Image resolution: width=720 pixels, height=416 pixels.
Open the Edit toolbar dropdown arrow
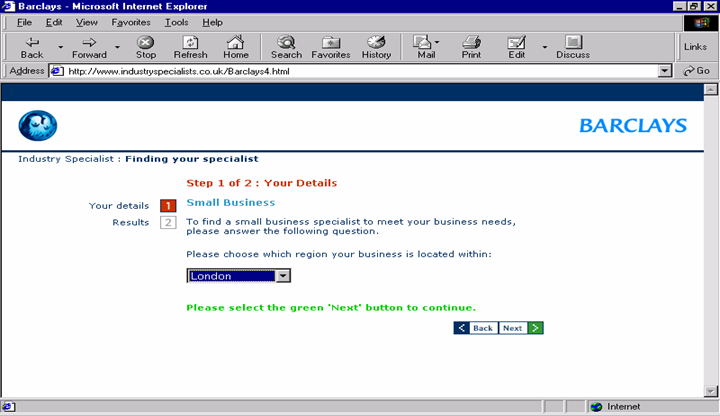click(545, 47)
